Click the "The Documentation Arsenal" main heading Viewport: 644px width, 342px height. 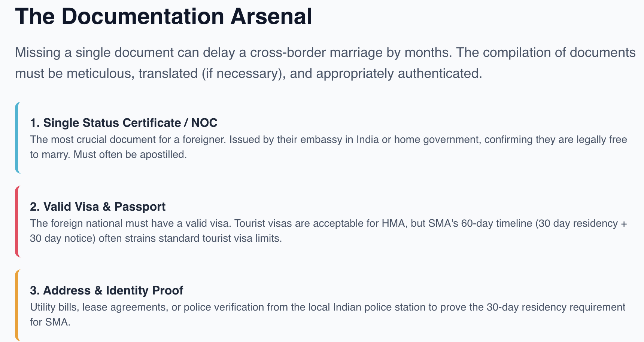pyautogui.click(x=163, y=16)
